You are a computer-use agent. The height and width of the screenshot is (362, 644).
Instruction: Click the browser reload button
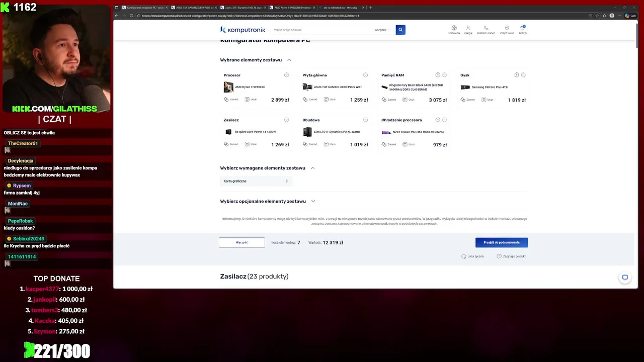132,16
